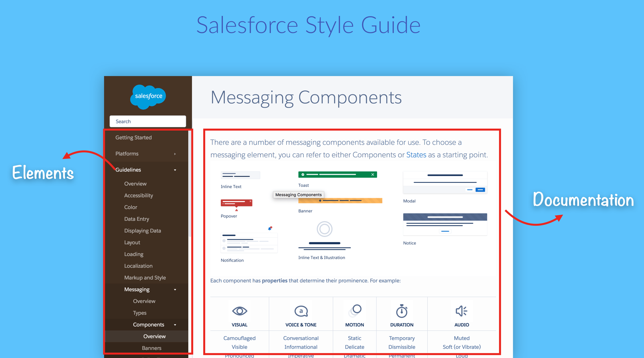Collapse the Guidelines section arrow
This screenshot has width=644, height=358.
[x=175, y=170]
